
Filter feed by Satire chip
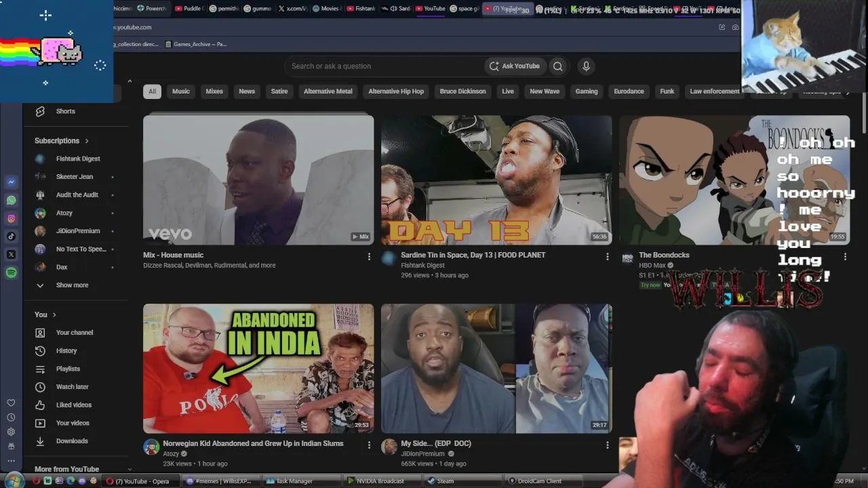[x=279, y=91]
